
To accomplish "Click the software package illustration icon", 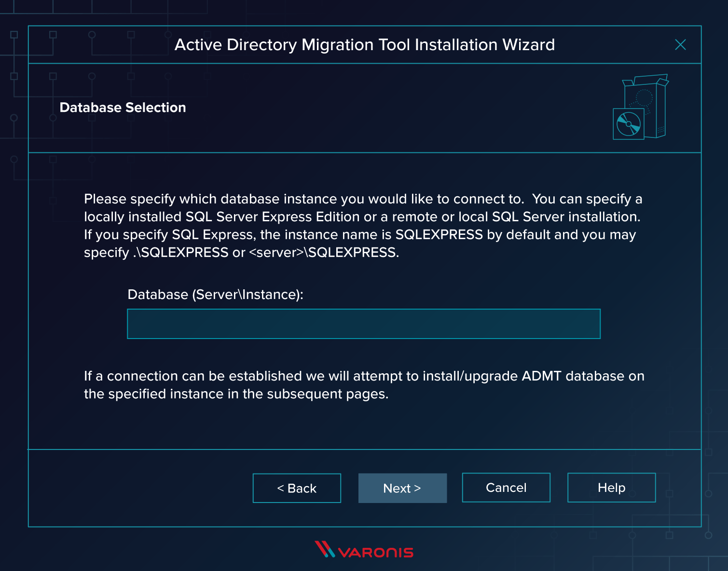I will click(x=639, y=106).
